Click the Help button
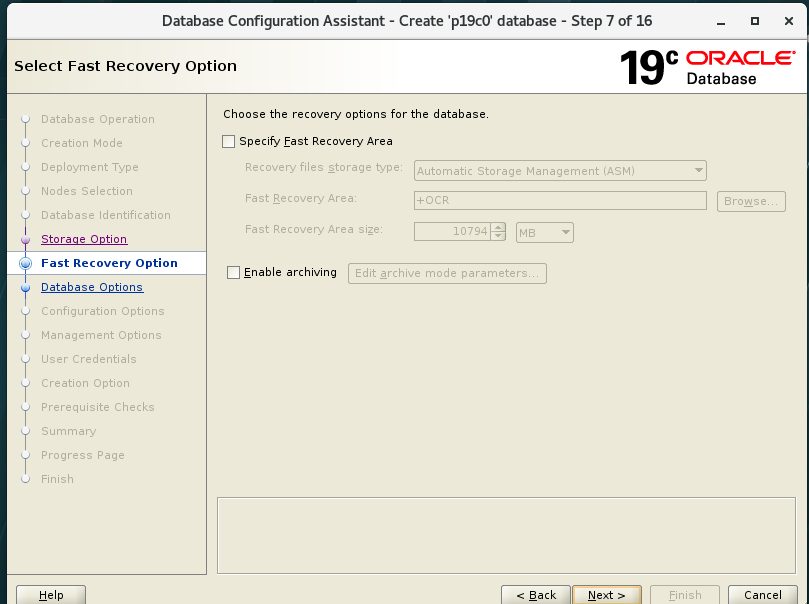Screen dimensions: 809x604 (x=51, y=595)
